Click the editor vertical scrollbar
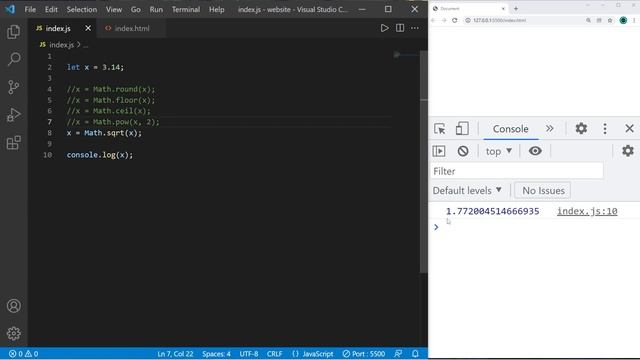The width and height of the screenshot is (640, 360). click(x=424, y=163)
